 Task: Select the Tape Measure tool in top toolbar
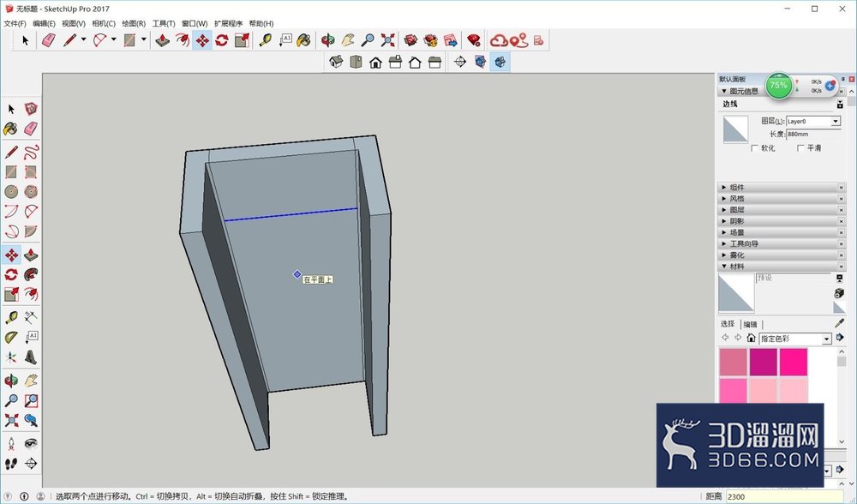pos(266,40)
